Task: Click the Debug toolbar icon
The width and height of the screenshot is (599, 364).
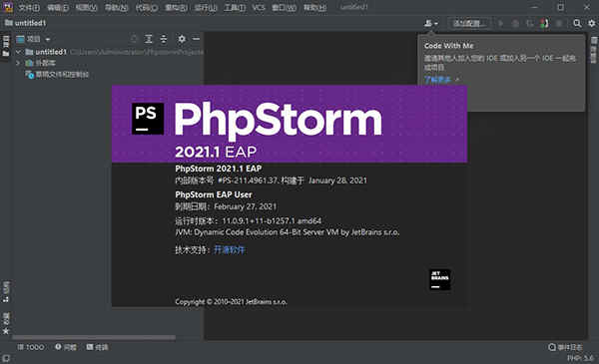Action: (x=515, y=24)
